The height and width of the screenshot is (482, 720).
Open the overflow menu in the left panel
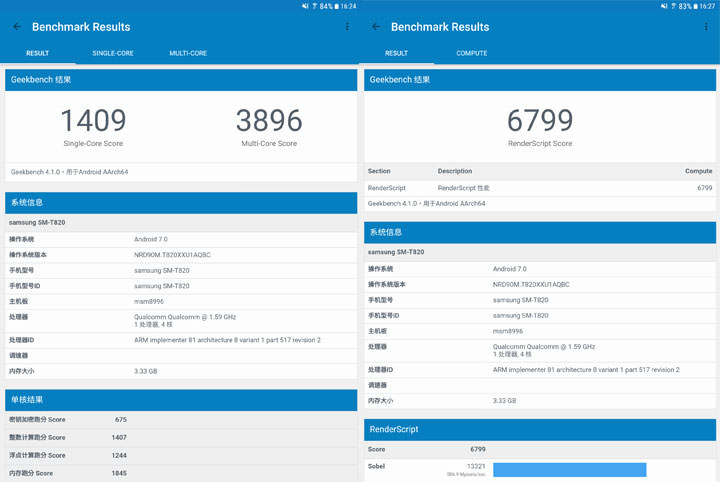coord(347,27)
